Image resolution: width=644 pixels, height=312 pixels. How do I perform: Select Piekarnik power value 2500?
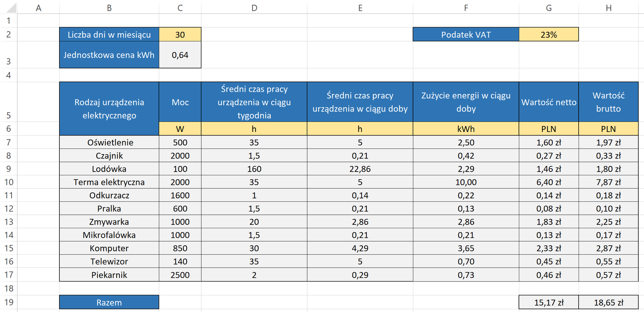(x=180, y=275)
